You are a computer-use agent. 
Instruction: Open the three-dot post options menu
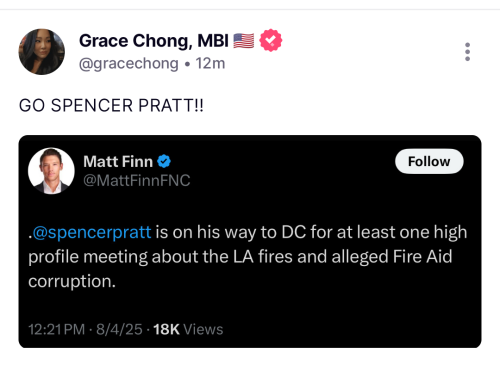(x=467, y=52)
